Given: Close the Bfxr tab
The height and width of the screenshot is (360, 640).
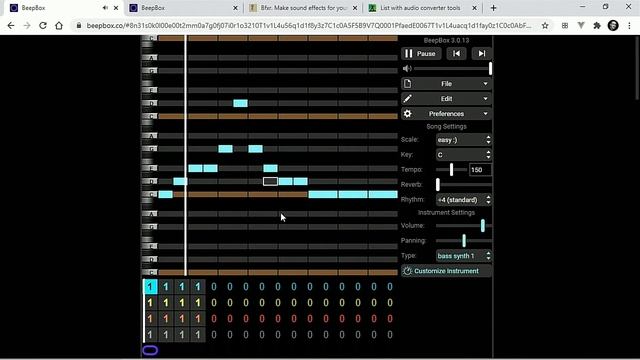Looking at the screenshot, I should 355,8.
